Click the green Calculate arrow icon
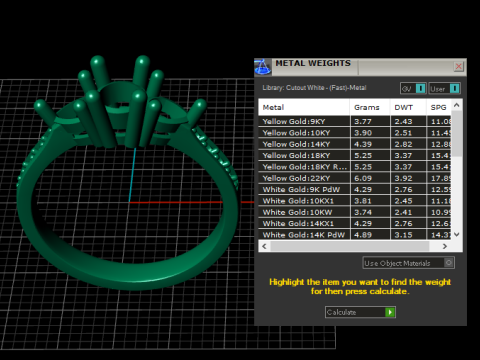Screen dimensions: 480x360 [390, 312]
